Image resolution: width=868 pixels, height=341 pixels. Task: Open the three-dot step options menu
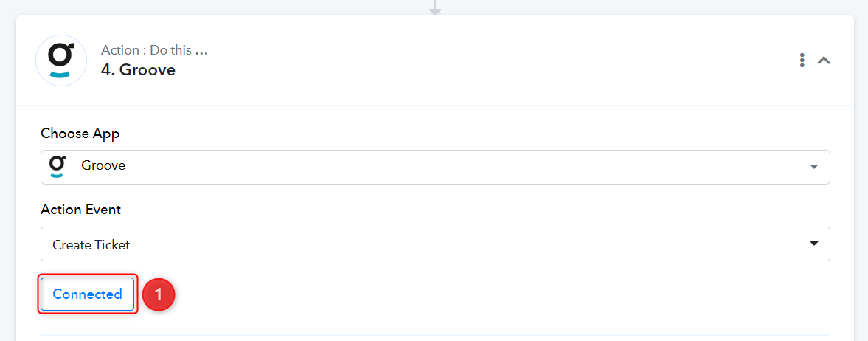point(802,61)
